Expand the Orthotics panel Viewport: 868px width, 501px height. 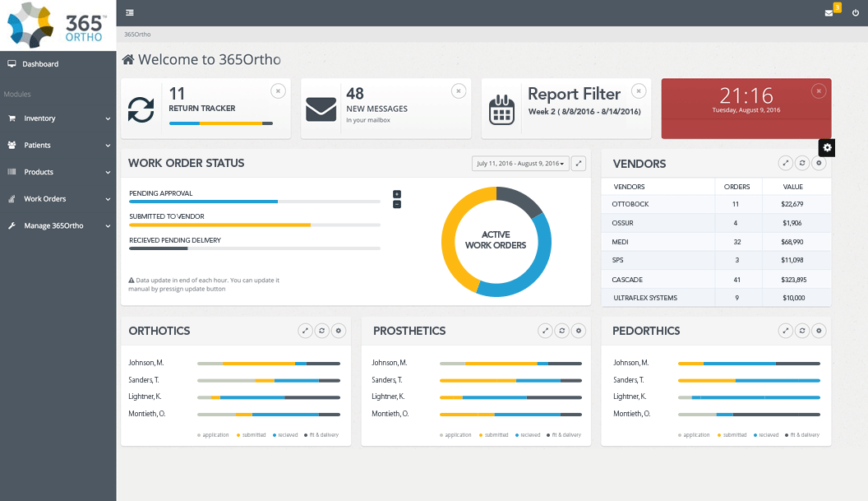coord(305,331)
